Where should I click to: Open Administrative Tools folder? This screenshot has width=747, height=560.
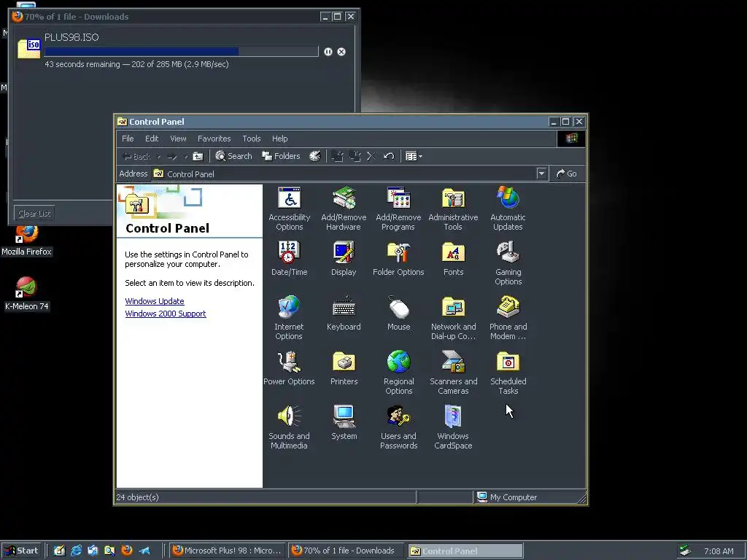tap(453, 209)
